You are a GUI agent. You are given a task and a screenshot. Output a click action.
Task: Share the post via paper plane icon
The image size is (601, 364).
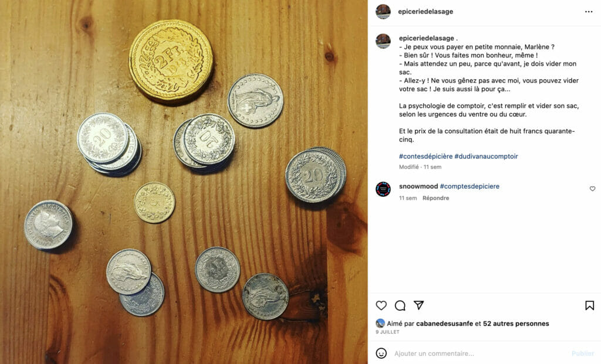click(418, 305)
